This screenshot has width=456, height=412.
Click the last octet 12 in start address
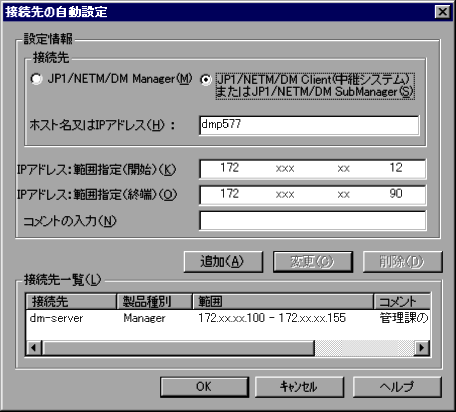(396, 168)
